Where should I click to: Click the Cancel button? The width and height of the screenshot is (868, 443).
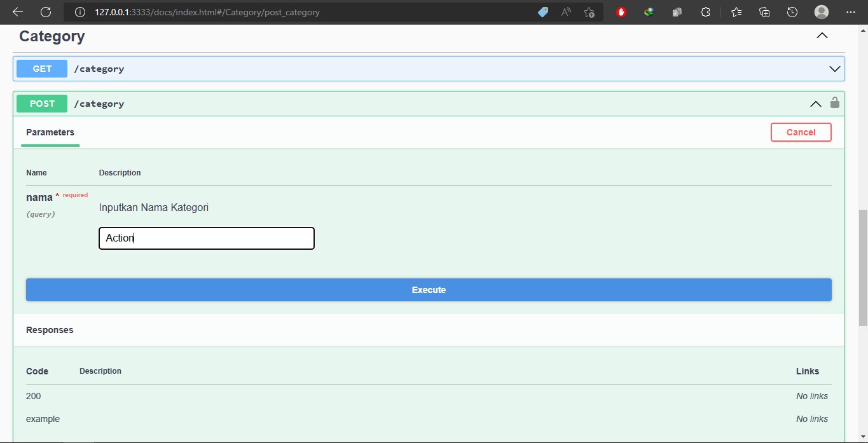pyautogui.click(x=801, y=132)
